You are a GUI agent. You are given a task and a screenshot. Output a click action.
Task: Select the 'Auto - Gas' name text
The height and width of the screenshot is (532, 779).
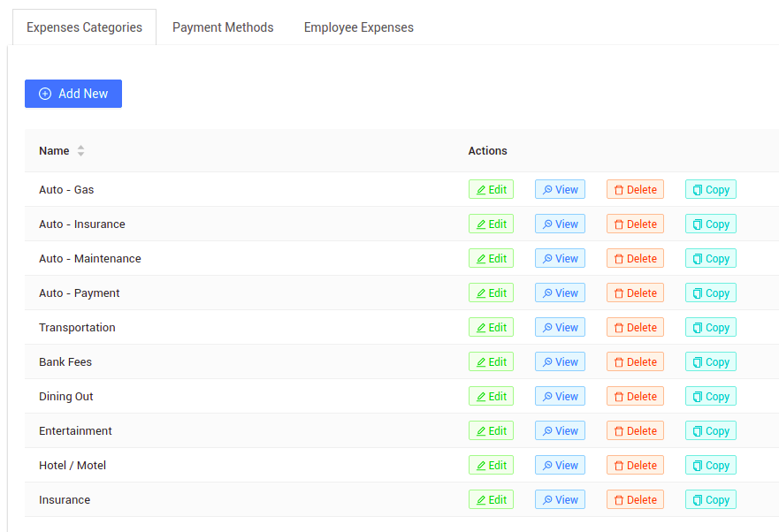pyautogui.click(x=66, y=190)
